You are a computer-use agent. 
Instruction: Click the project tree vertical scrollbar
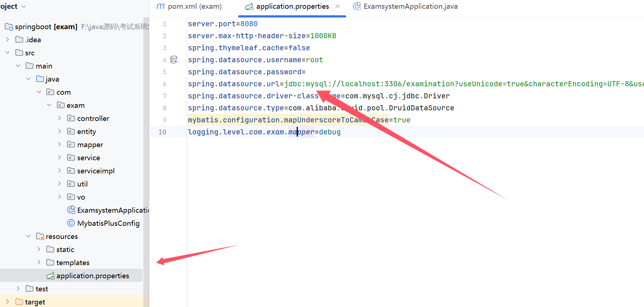point(146,146)
